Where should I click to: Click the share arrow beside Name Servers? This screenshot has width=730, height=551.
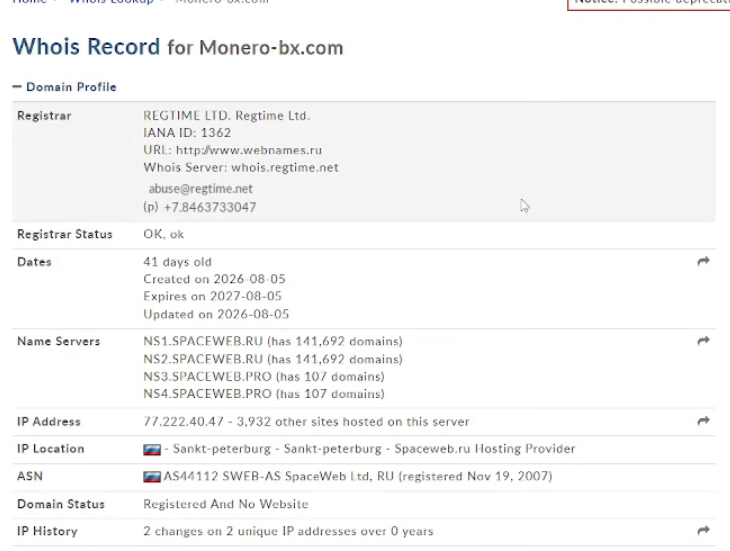pos(703,341)
